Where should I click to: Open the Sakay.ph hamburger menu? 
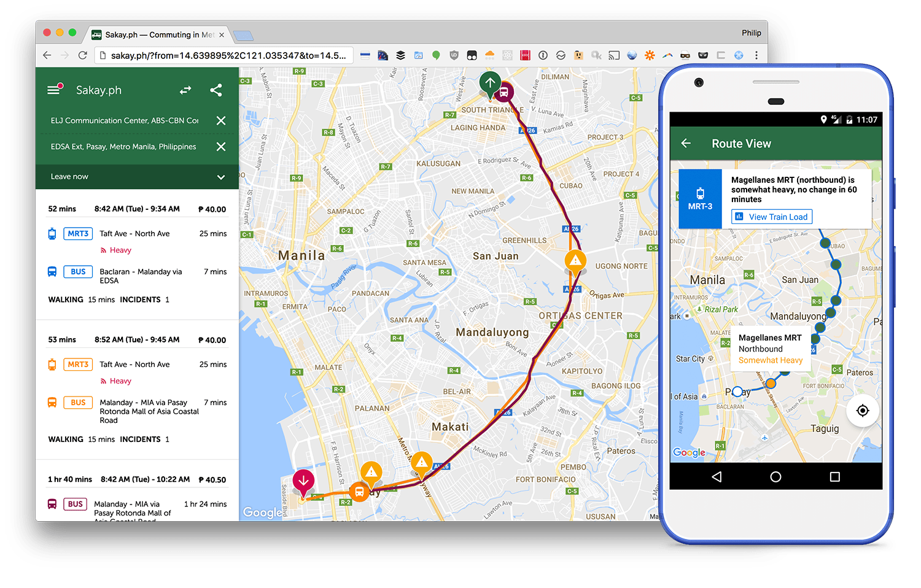pos(54,90)
